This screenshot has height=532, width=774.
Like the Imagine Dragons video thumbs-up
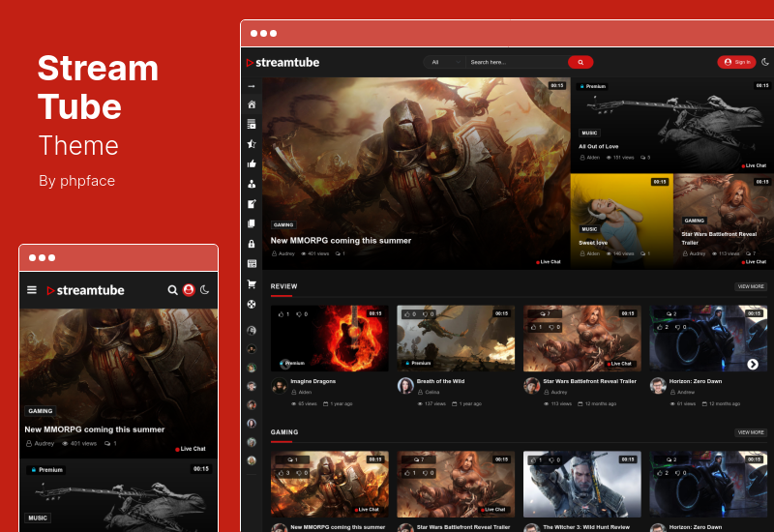283,313
